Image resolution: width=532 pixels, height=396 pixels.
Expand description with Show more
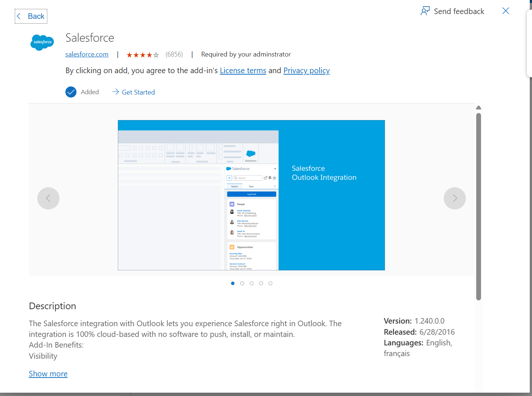(x=48, y=374)
